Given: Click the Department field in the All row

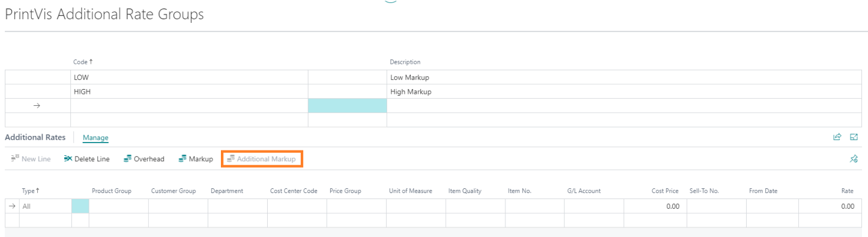Looking at the screenshot, I should (238, 206).
